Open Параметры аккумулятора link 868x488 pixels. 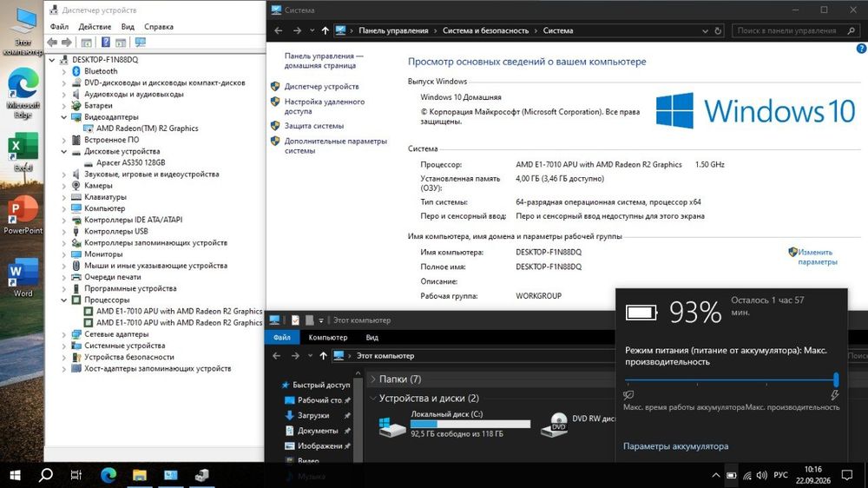675,446
